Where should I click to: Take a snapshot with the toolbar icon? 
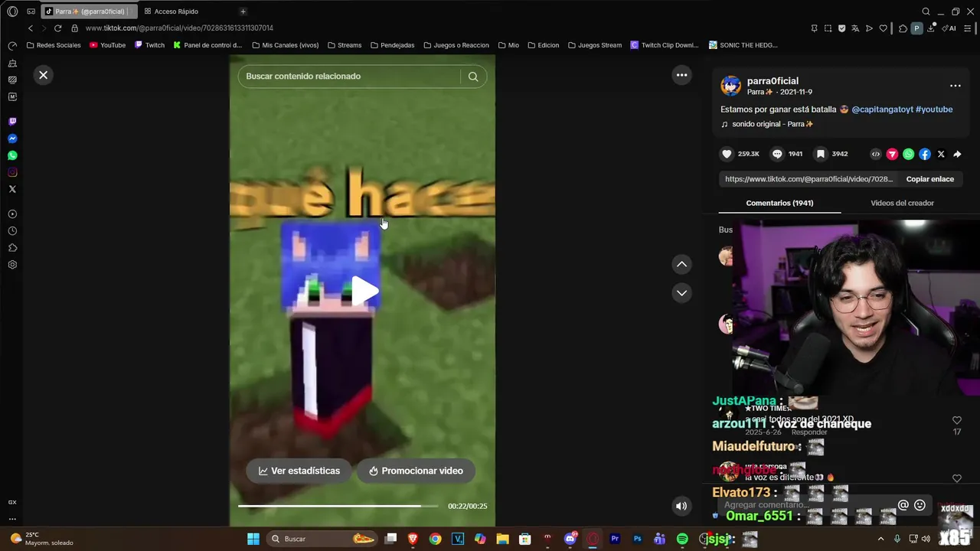[828, 28]
